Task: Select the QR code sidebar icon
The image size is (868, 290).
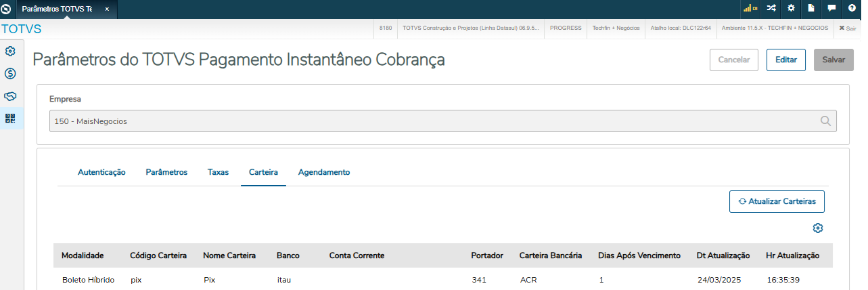Action: pos(10,118)
